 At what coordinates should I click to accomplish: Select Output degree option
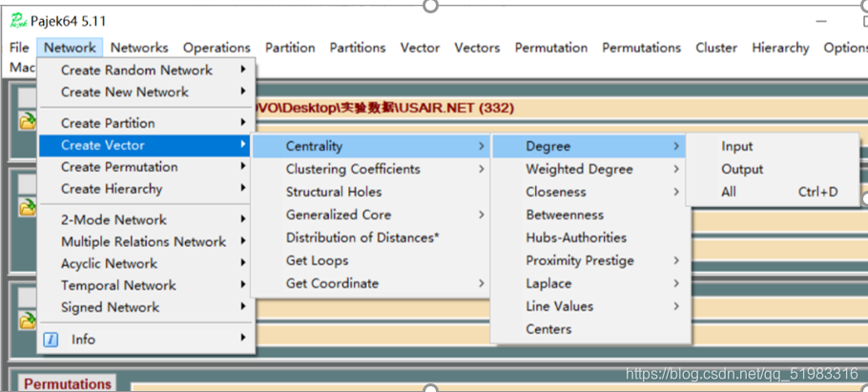point(773,169)
